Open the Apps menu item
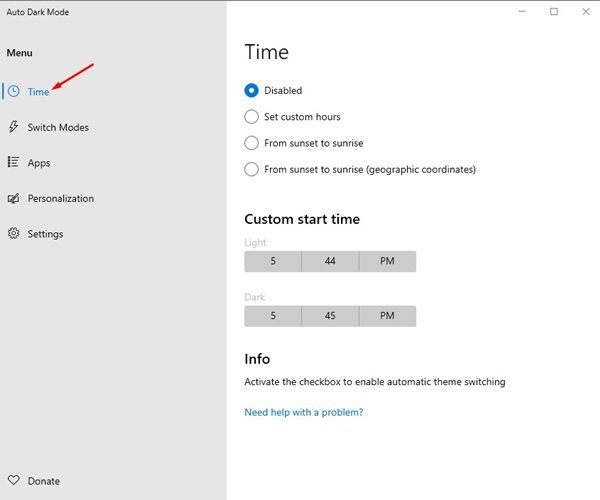This screenshot has height=500, width=600. pos(39,163)
